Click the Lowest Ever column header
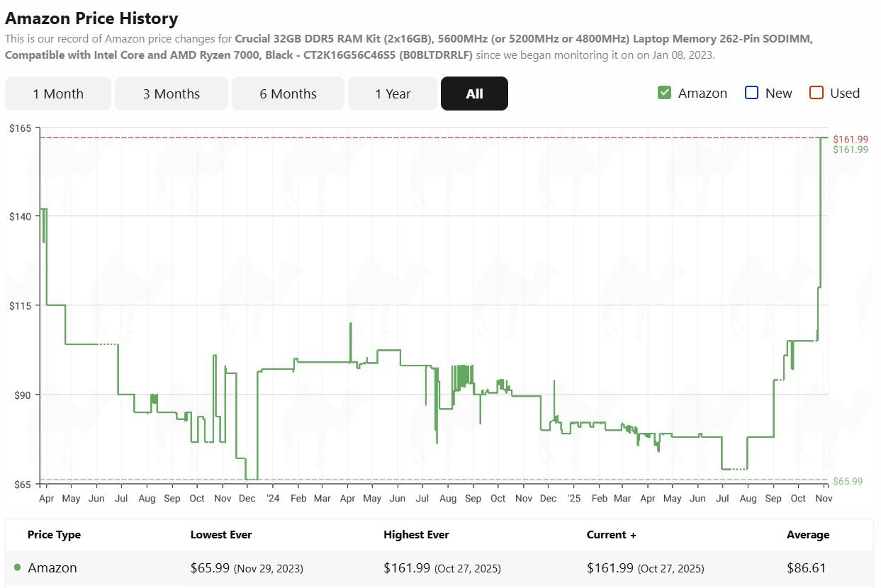 coord(221,535)
